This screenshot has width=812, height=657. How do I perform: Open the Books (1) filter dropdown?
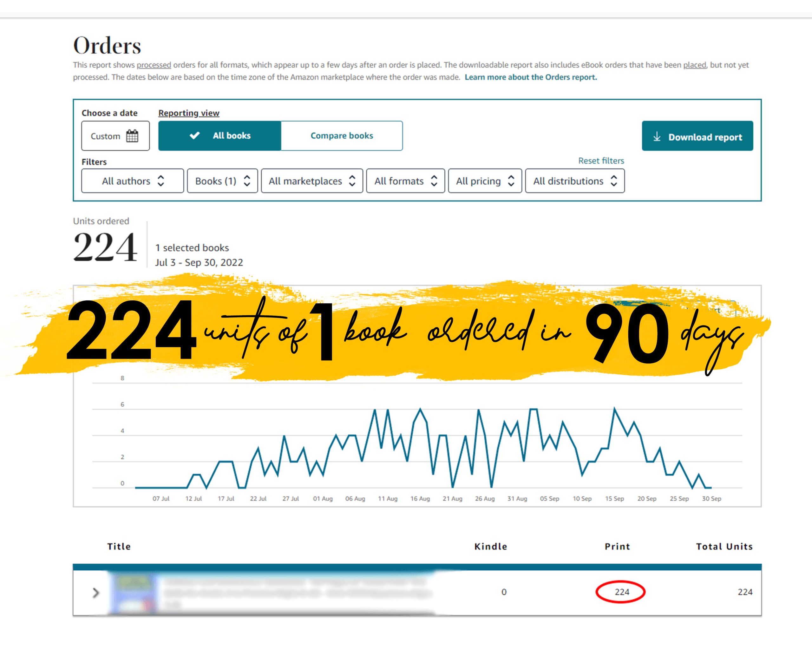222,181
